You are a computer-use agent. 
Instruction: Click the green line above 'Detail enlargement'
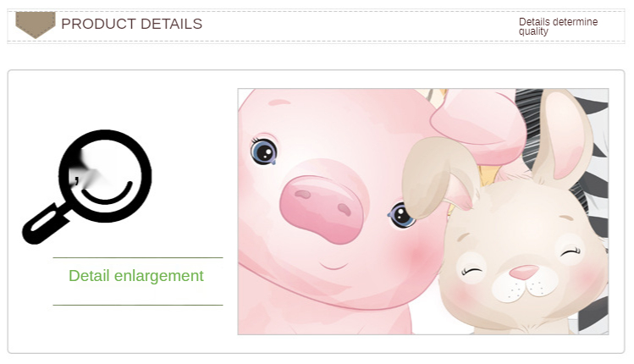(x=138, y=257)
